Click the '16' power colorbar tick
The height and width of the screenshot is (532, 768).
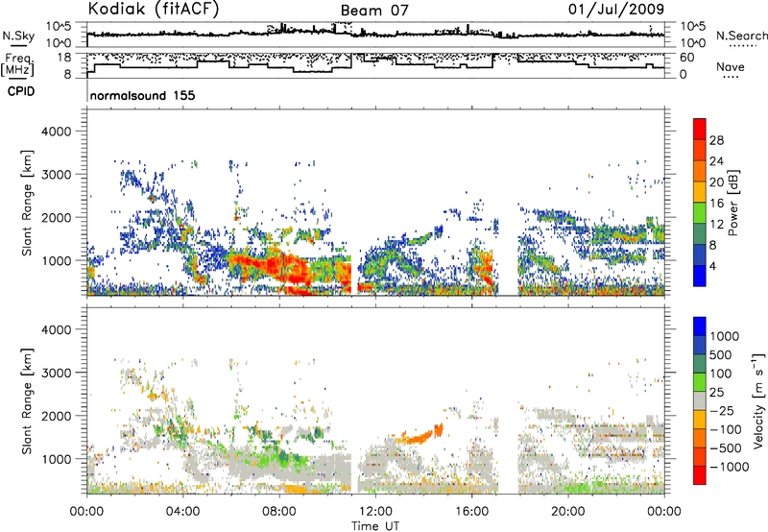click(716, 204)
